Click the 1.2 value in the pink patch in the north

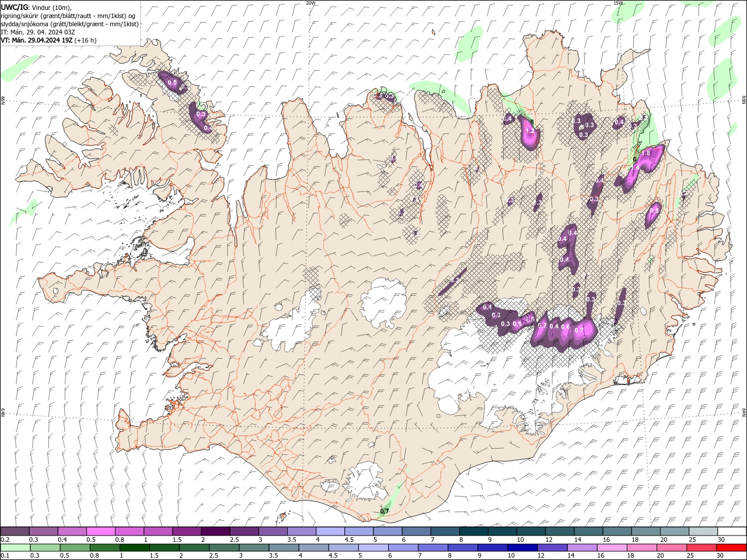pos(530,131)
